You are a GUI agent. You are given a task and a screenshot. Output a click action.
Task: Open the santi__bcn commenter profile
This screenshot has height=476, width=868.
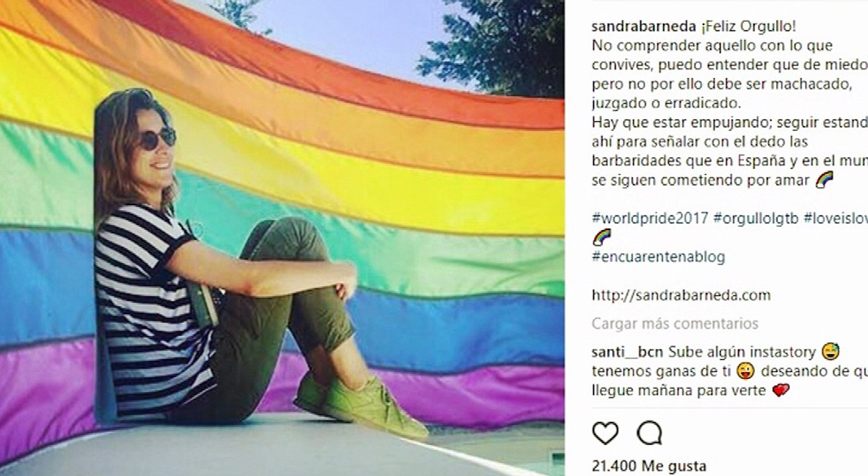tap(627, 351)
